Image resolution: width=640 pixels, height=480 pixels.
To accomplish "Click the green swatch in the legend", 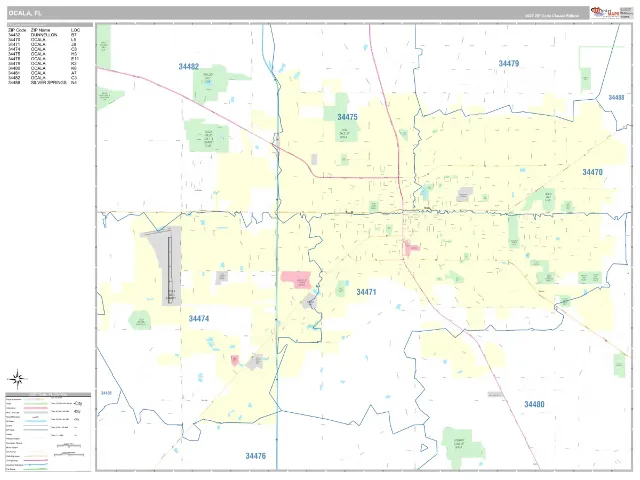I will [x=35, y=403].
